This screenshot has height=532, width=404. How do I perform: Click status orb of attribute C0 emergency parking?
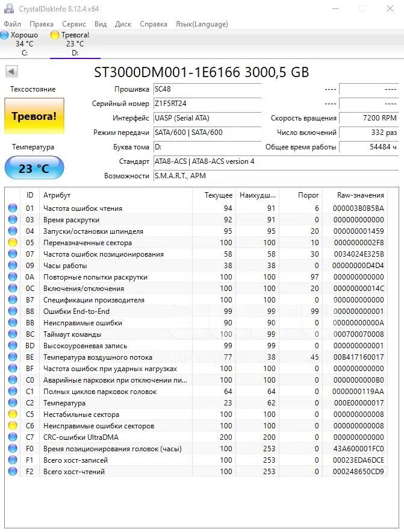point(13,380)
